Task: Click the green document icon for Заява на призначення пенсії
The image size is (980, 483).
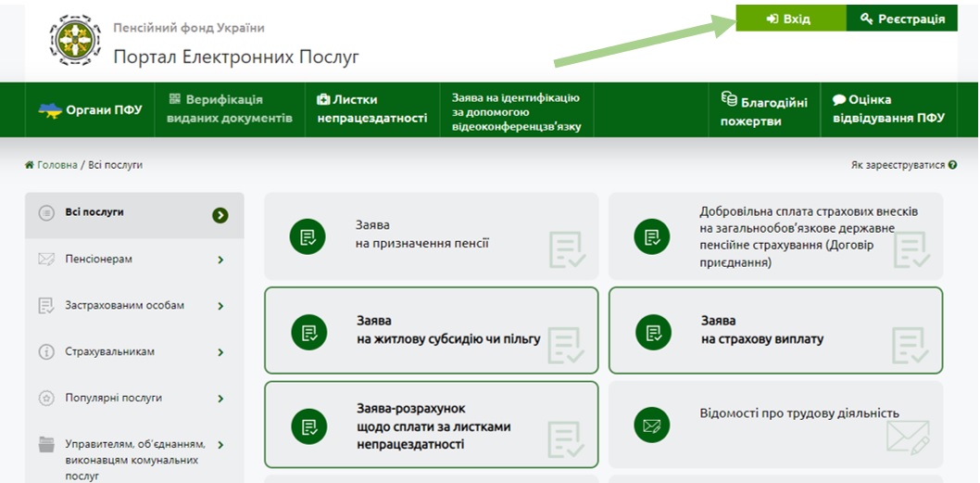Action: 308,236
